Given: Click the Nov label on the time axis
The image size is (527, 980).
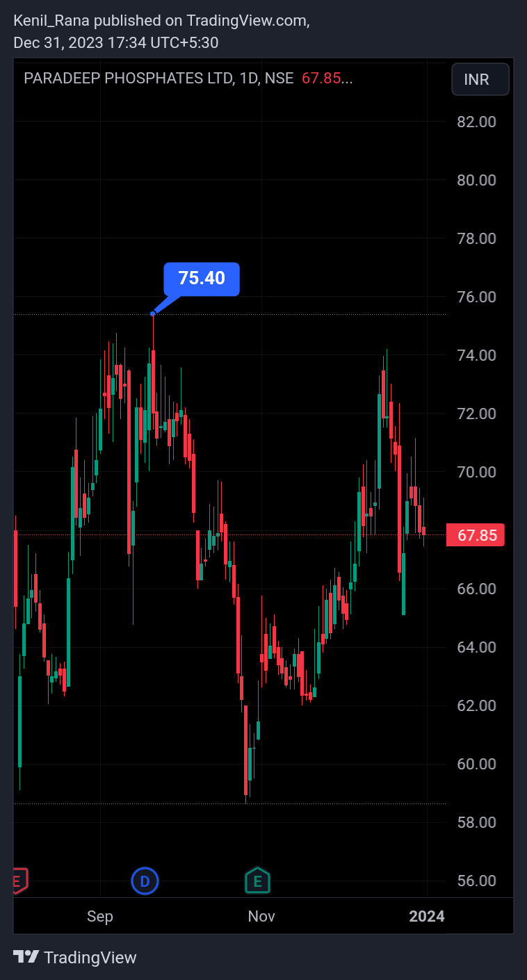Looking at the screenshot, I should [261, 917].
